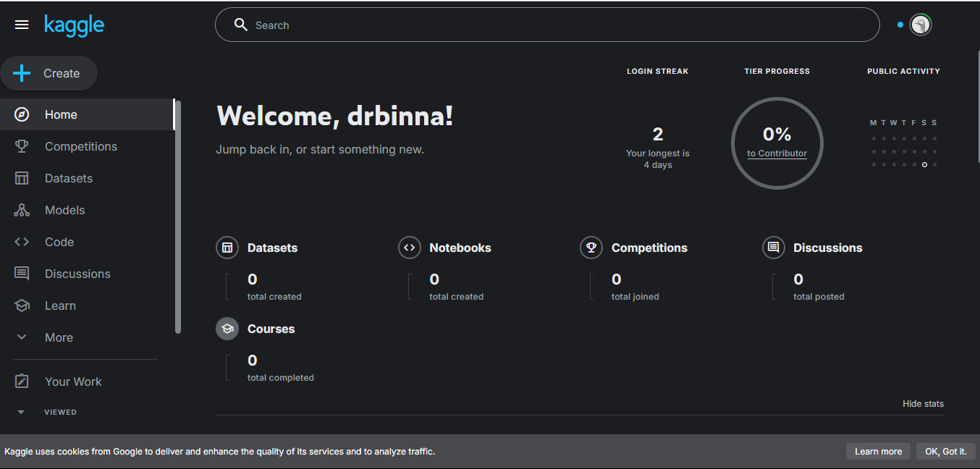The width and height of the screenshot is (980, 469).
Task: Click the Competitions stats trophy icon
Action: (591, 248)
